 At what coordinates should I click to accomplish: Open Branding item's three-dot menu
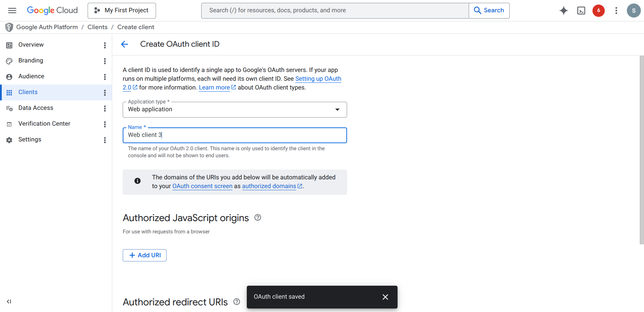(105, 61)
